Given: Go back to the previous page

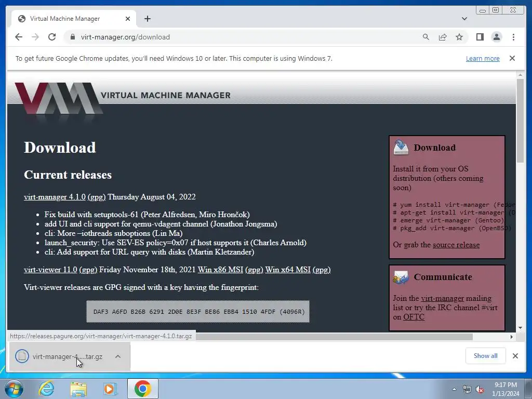Looking at the screenshot, I should 19,37.
